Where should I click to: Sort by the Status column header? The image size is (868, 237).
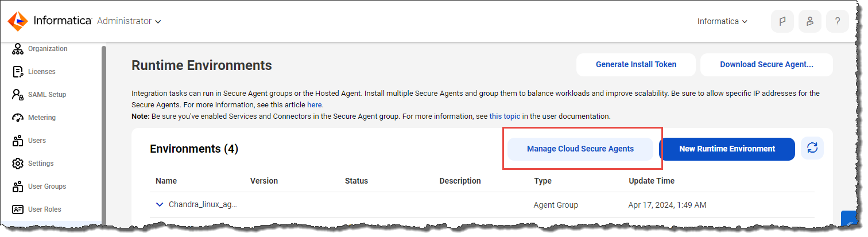(x=356, y=181)
